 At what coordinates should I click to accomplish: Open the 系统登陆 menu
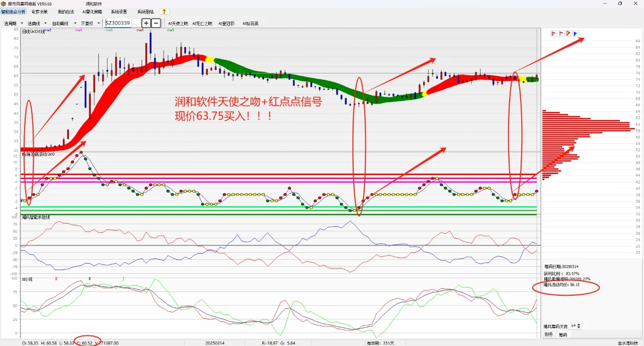pyautogui.click(x=146, y=12)
